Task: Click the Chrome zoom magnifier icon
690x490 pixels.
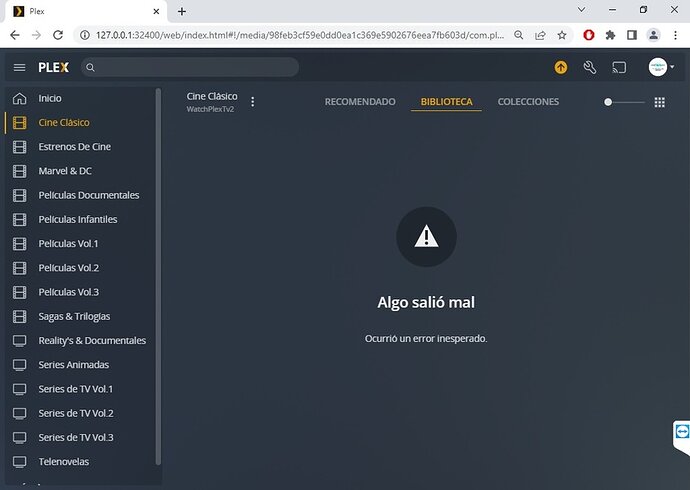Action: (x=519, y=35)
